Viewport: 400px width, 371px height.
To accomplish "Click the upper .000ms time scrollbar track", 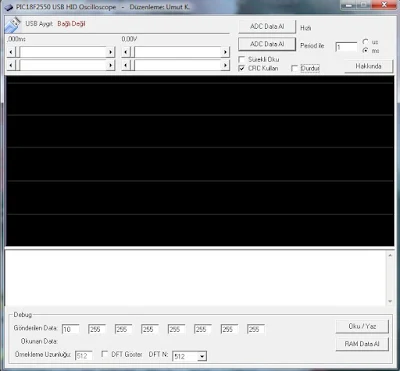I will coord(63,52).
